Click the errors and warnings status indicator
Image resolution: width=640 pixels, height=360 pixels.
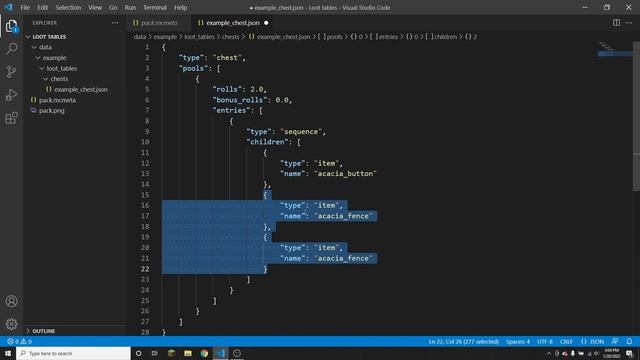coord(20,342)
